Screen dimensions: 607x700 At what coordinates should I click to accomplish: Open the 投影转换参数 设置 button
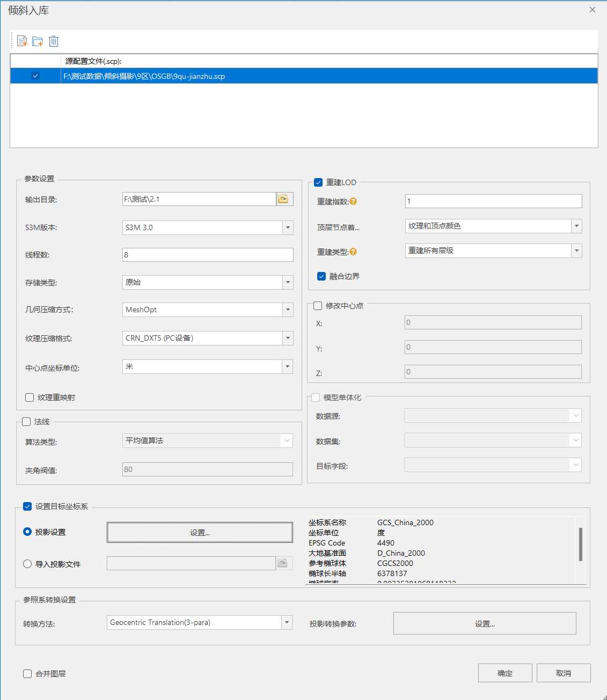click(x=484, y=623)
